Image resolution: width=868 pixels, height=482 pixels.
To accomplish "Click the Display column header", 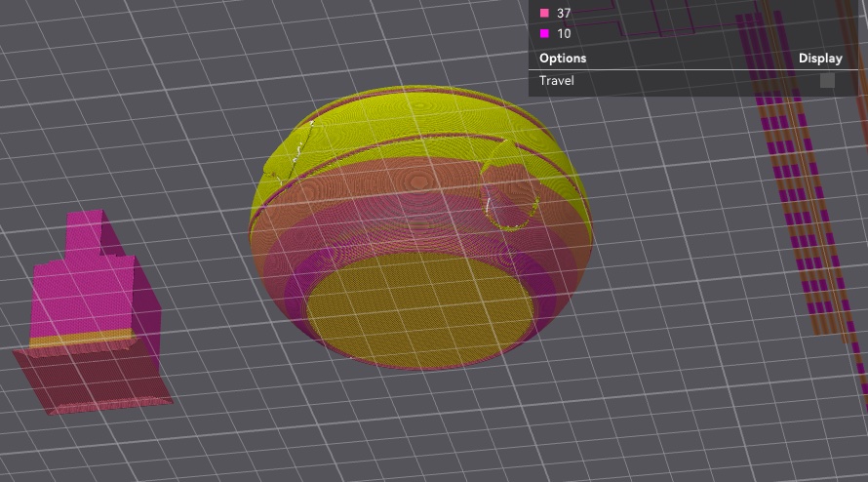I will coord(820,59).
